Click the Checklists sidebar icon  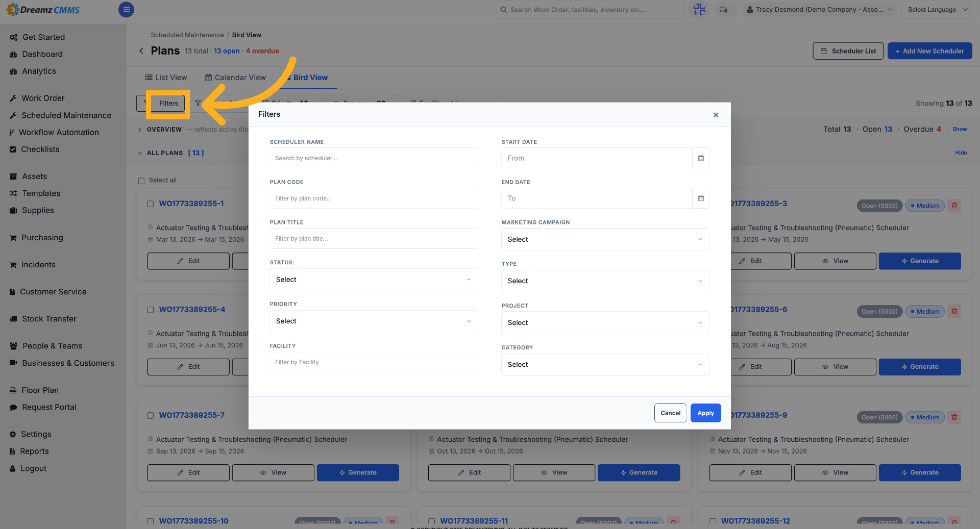click(x=13, y=149)
